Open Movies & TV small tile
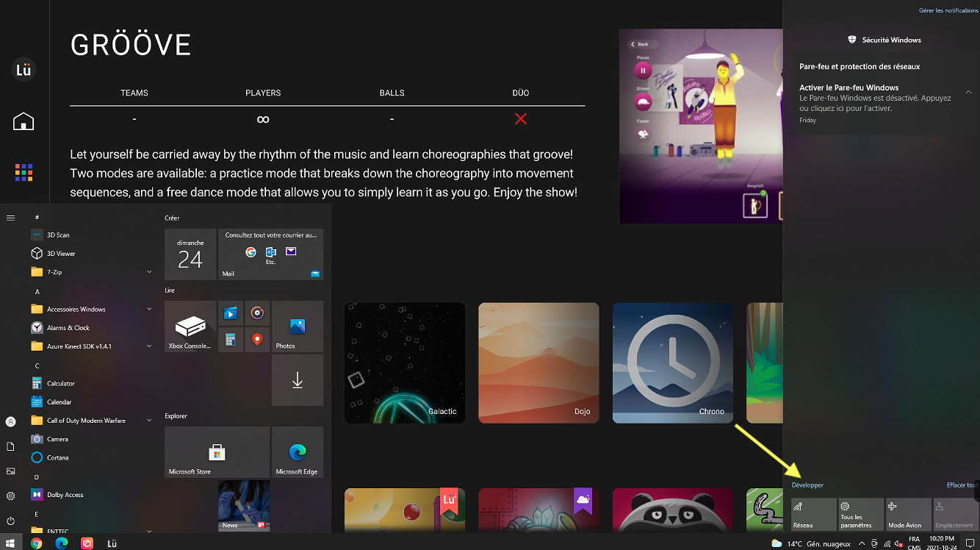Viewport: 980px width, 550px height. click(x=231, y=313)
